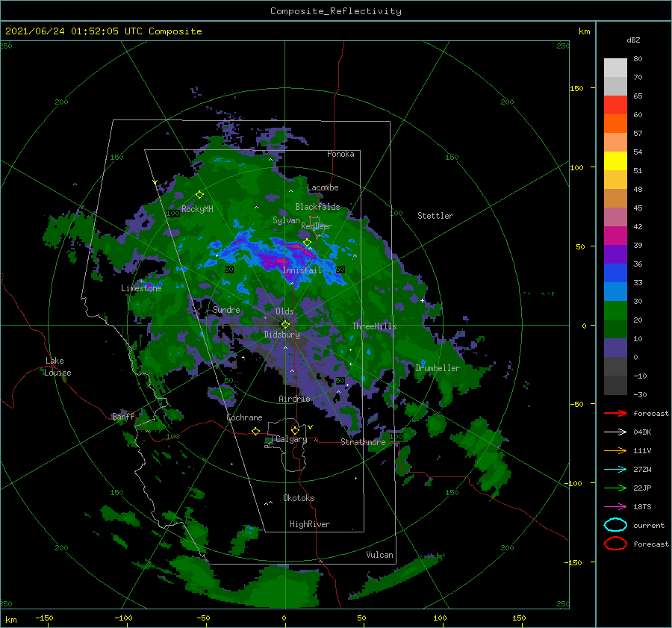Screen dimensions: 672x628
Task: Pick the bright green 20-30 dBZ color band
Action: pyautogui.click(x=615, y=311)
